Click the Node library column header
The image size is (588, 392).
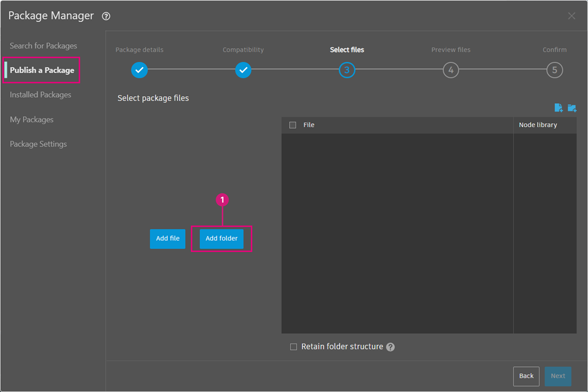pos(538,125)
